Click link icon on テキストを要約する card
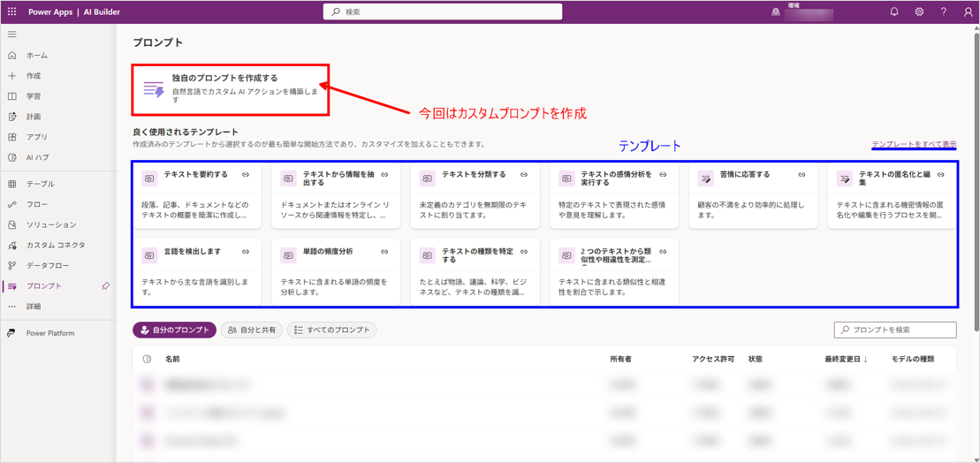Image resolution: width=980 pixels, height=463 pixels. (x=246, y=175)
